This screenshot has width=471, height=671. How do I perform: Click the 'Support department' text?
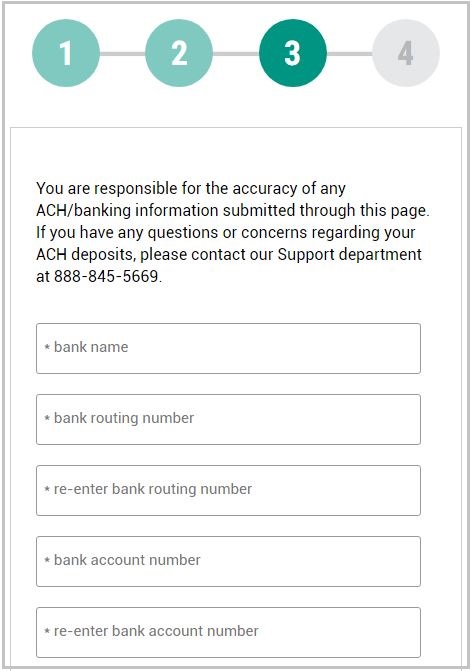coord(350,255)
